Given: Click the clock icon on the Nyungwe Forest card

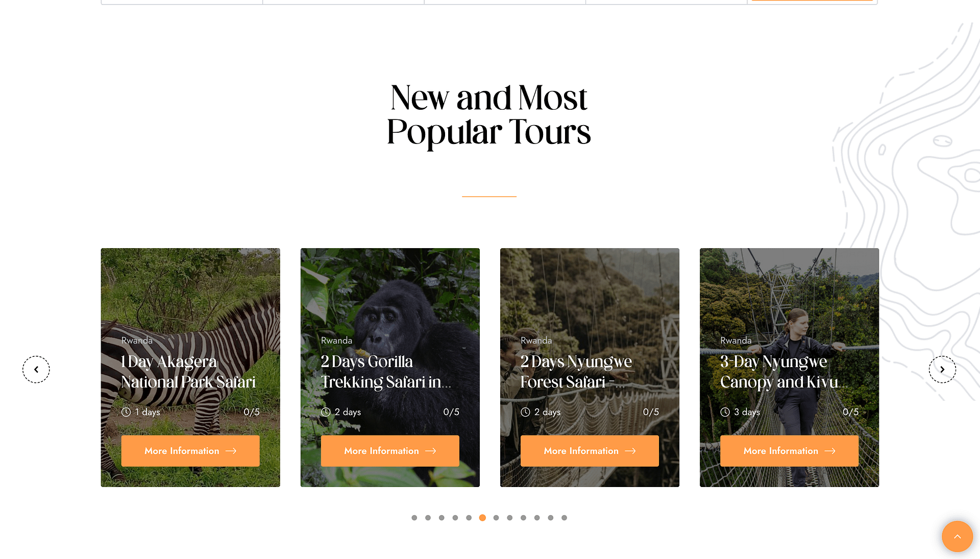Looking at the screenshot, I should click(525, 412).
